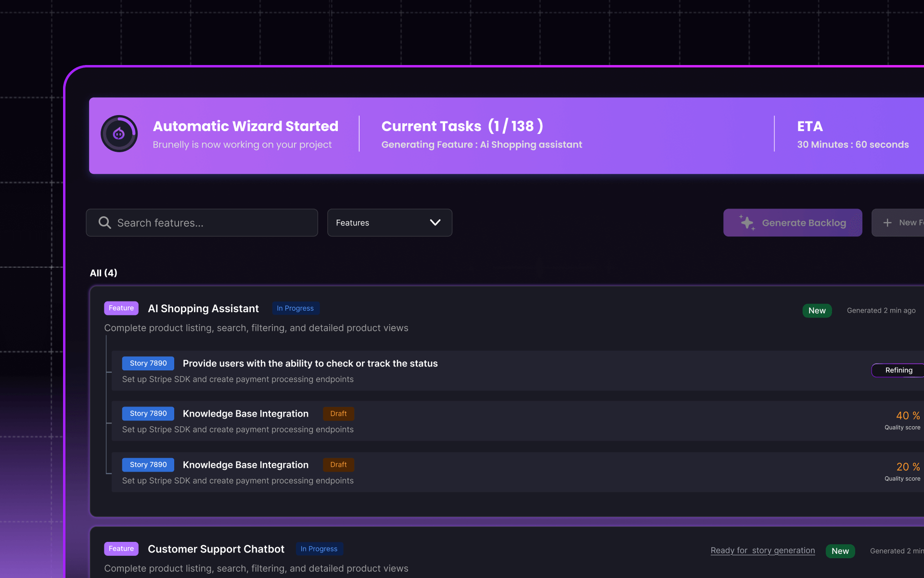Click the Refining status pill
The height and width of the screenshot is (578, 924).
[898, 370]
